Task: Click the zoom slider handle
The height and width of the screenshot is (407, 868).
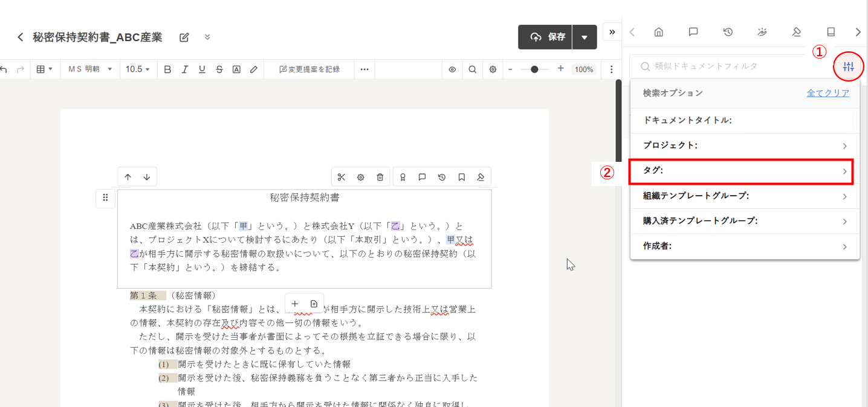Action: point(534,69)
